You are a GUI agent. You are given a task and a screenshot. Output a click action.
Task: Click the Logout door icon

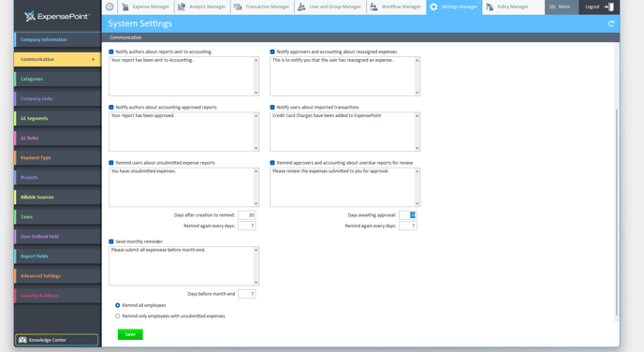point(609,7)
